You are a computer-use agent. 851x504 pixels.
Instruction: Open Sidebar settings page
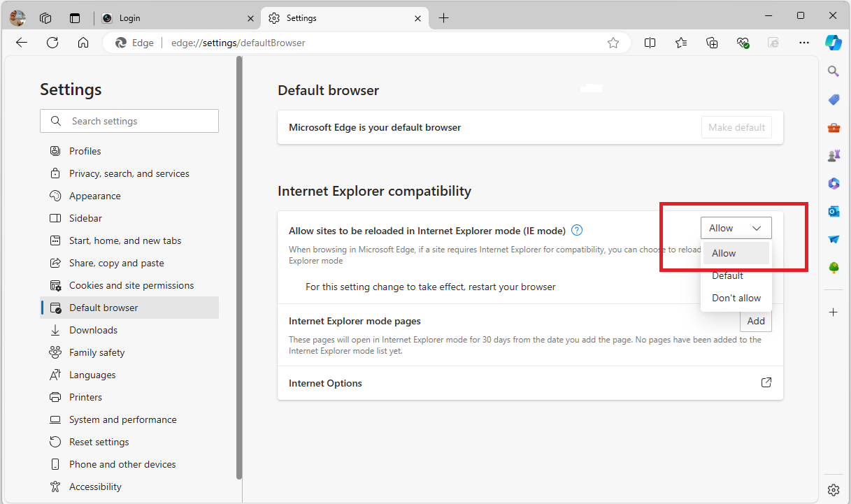pyautogui.click(x=130, y=218)
